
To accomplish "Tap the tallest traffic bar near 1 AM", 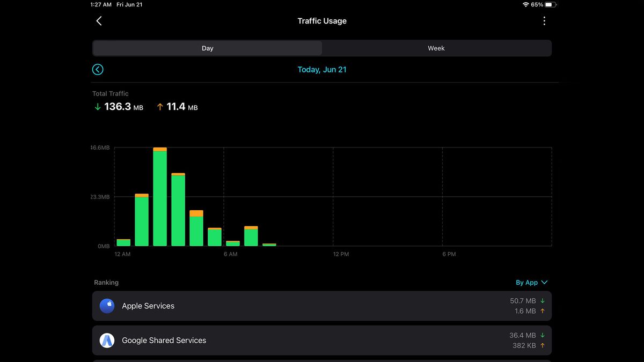I will (x=159, y=198).
